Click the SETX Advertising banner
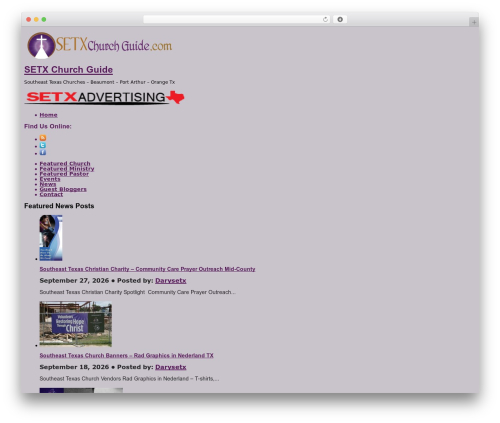500x423 pixels. (104, 97)
